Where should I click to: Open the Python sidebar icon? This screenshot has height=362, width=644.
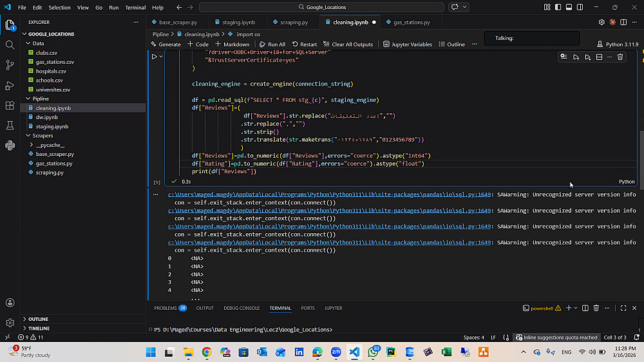tap(10, 146)
